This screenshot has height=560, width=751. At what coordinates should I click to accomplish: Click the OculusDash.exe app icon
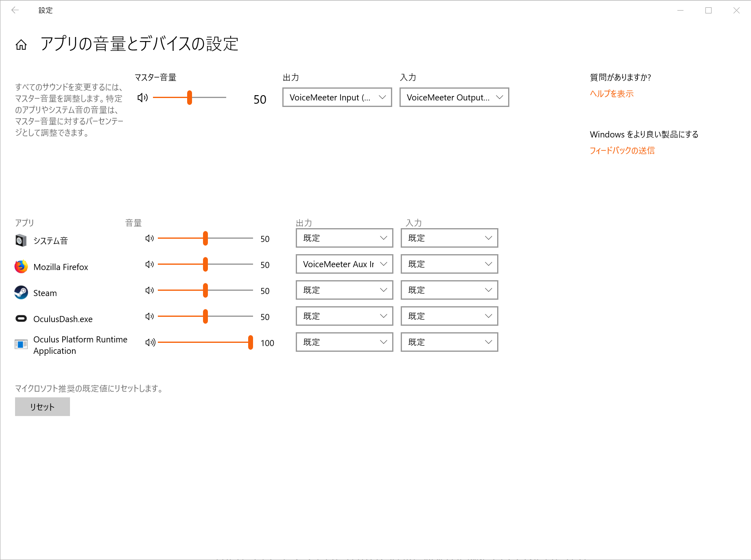[x=21, y=318]
